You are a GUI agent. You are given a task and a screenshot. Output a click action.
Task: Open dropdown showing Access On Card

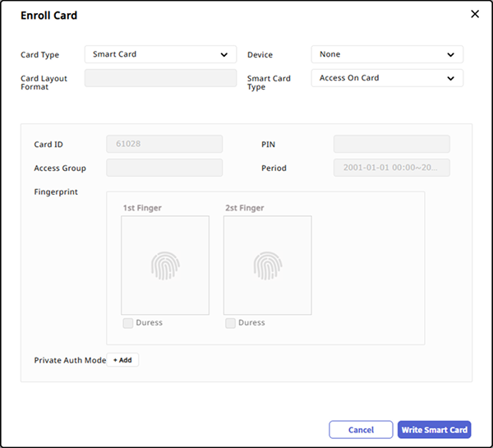coord(386,79)
